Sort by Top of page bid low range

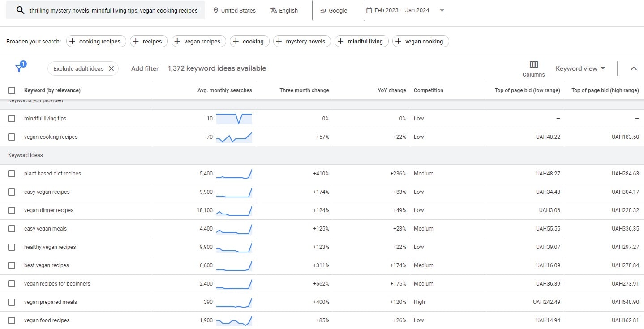(x=528, y=90)
